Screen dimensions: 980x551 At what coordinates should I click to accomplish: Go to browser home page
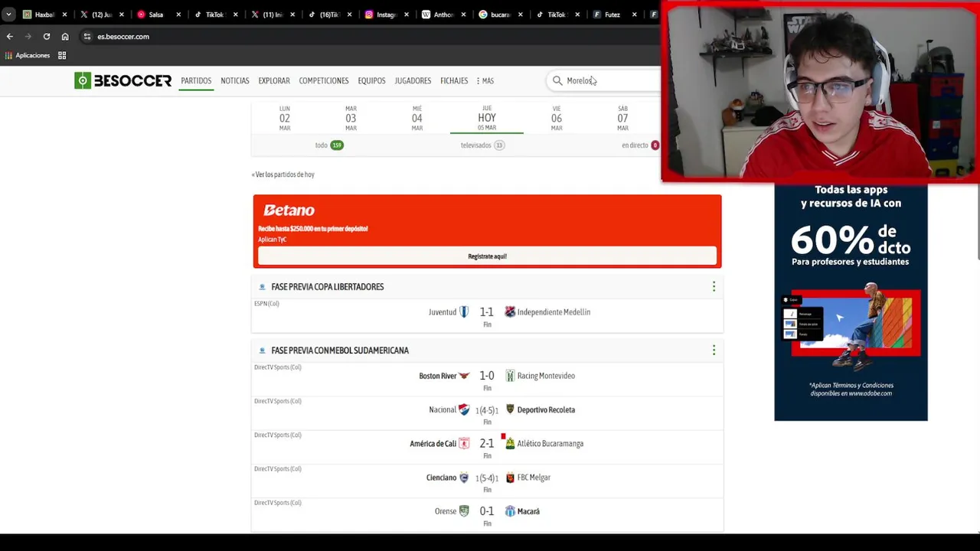click(x=65, y=36)
